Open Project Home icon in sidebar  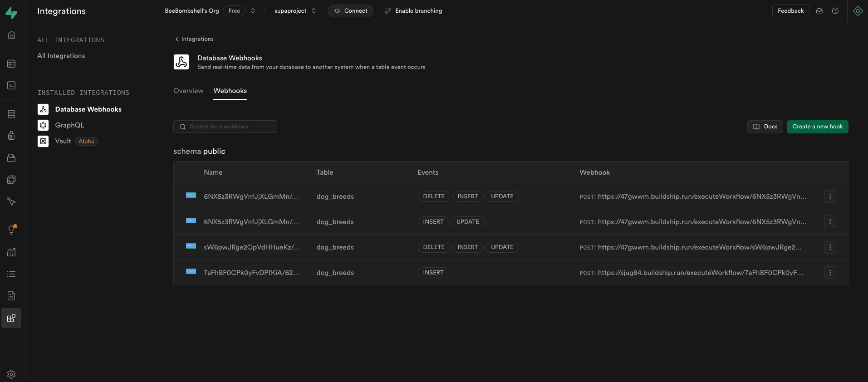(12, 35)
